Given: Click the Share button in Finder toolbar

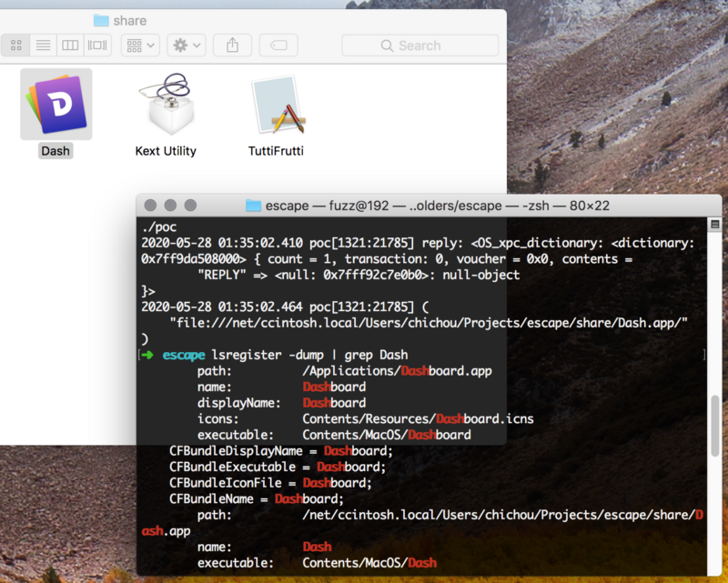Looking at the screenshot, I should pos(232,45).
